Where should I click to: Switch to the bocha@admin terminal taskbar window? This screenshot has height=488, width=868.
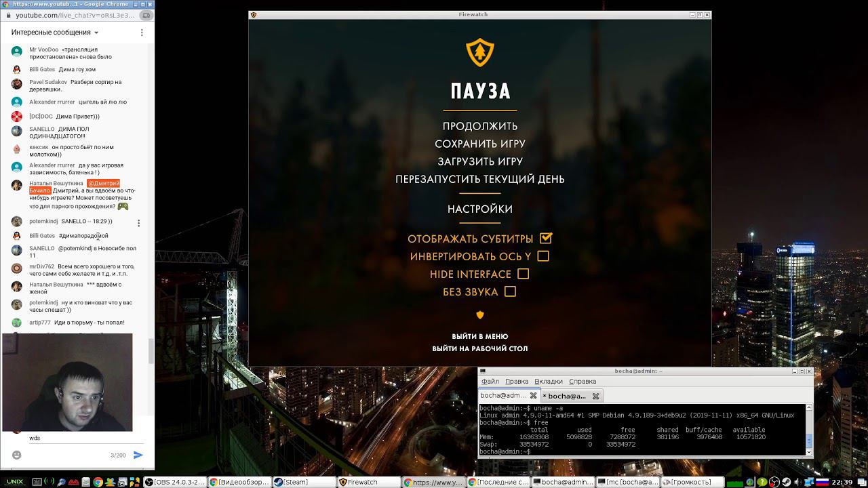pos(564,482)
